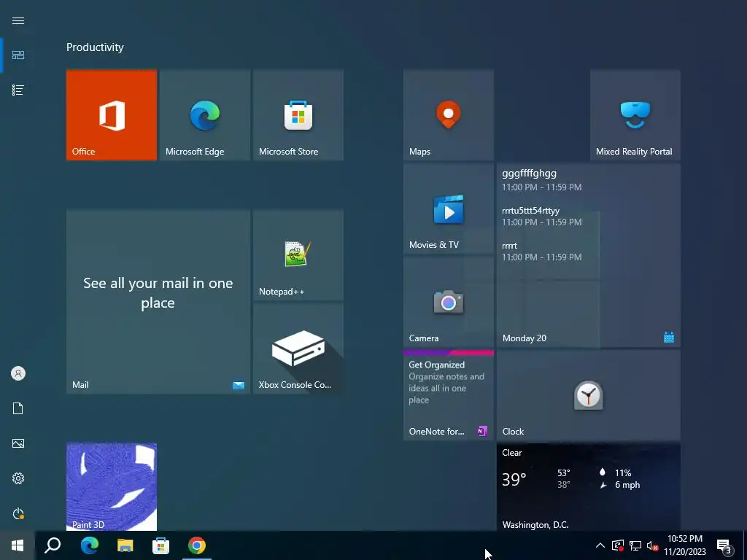Open Xbox Console Companion tile
Screen dimensions: 747x560
coord(298,348)
